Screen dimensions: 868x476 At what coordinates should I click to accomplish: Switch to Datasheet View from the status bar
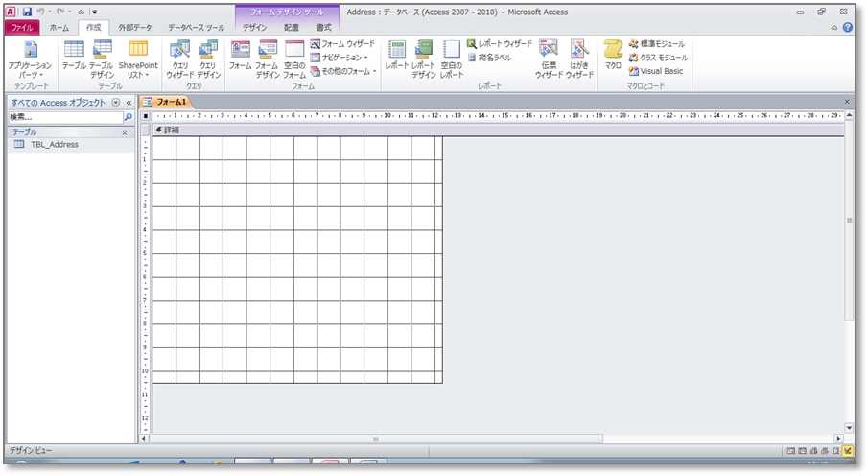[802, 451]
